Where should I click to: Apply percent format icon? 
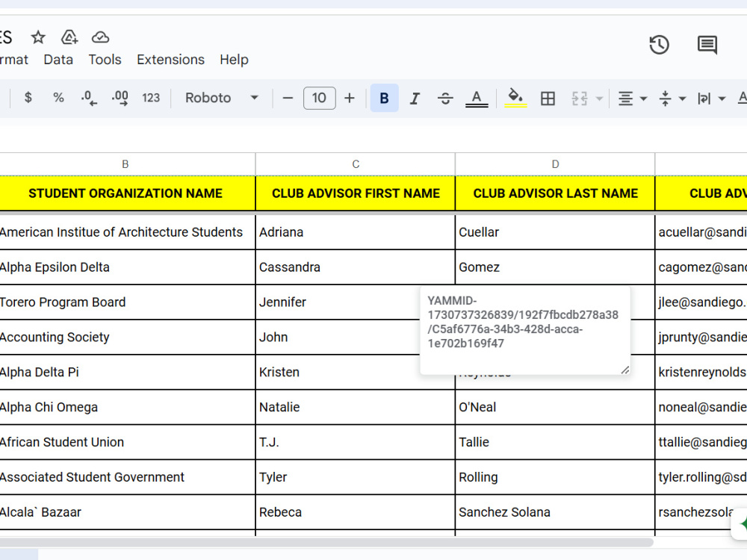pos(58,98)
